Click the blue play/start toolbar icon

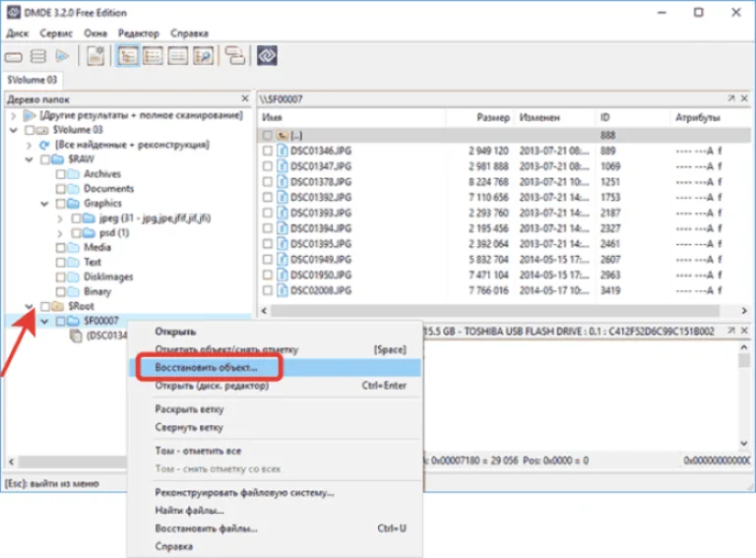[x=62, y=56]
